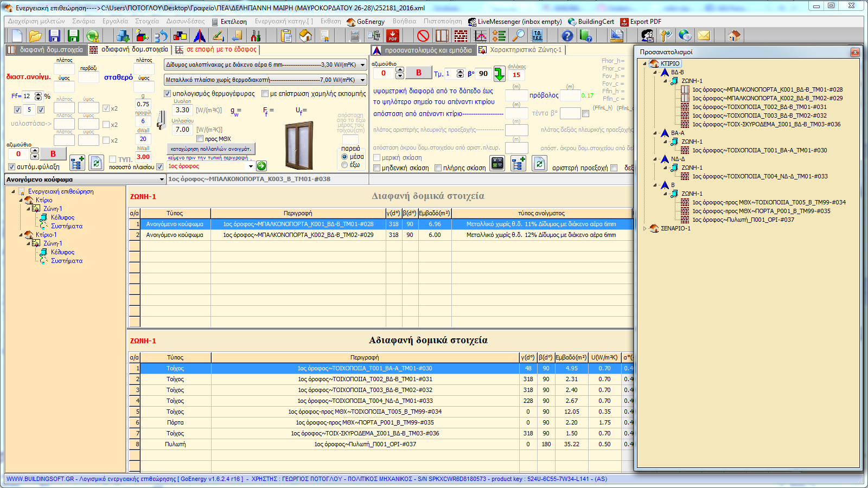Click the yellow envelope mail icon
Screen dimensions: 868x488
click(704, 36)
